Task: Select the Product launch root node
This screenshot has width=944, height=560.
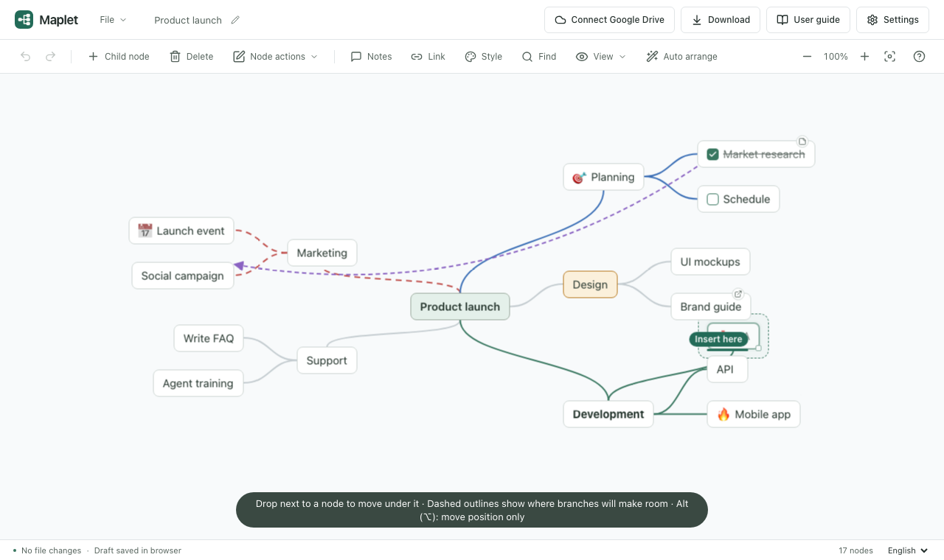Action: [460, 307]
